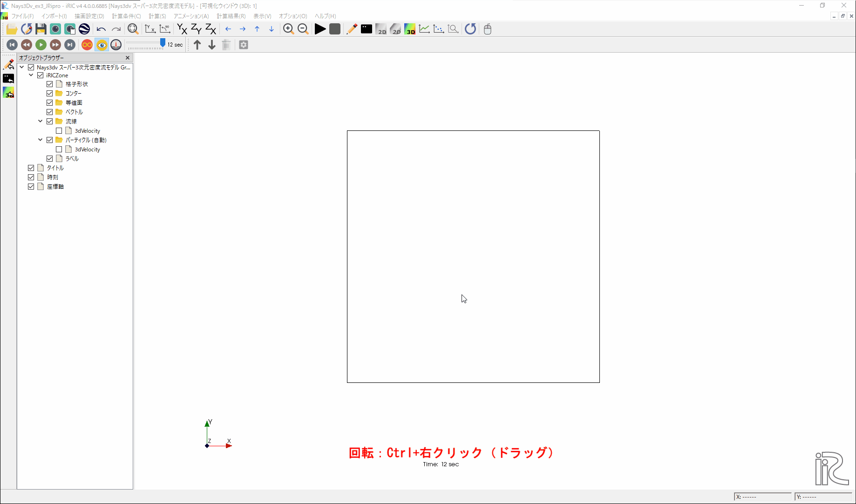Image resolution: width=856 pixels, height=504 pixels.
Task: Uncheck the 座標軸 checkbox
Action: pyautogui.click(x=31, y=187)
